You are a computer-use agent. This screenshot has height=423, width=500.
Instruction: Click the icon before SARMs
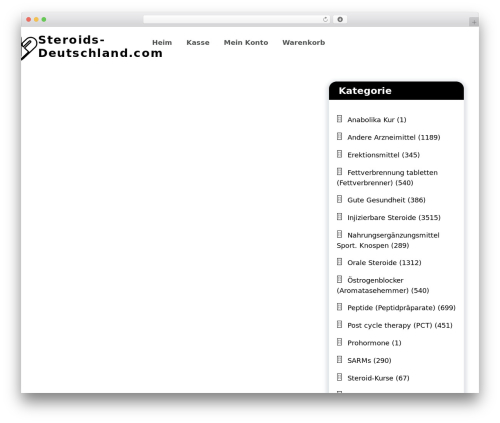[x=339, y=360]
